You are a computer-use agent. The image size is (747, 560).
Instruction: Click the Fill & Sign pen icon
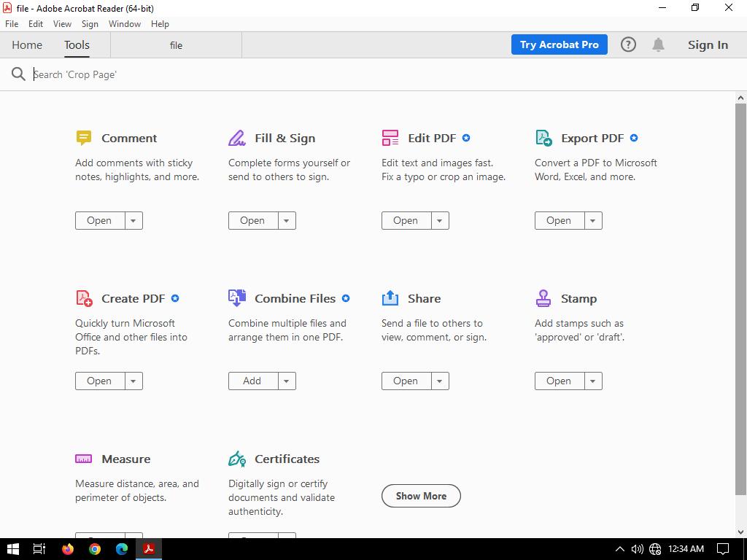tap(237, 138)
